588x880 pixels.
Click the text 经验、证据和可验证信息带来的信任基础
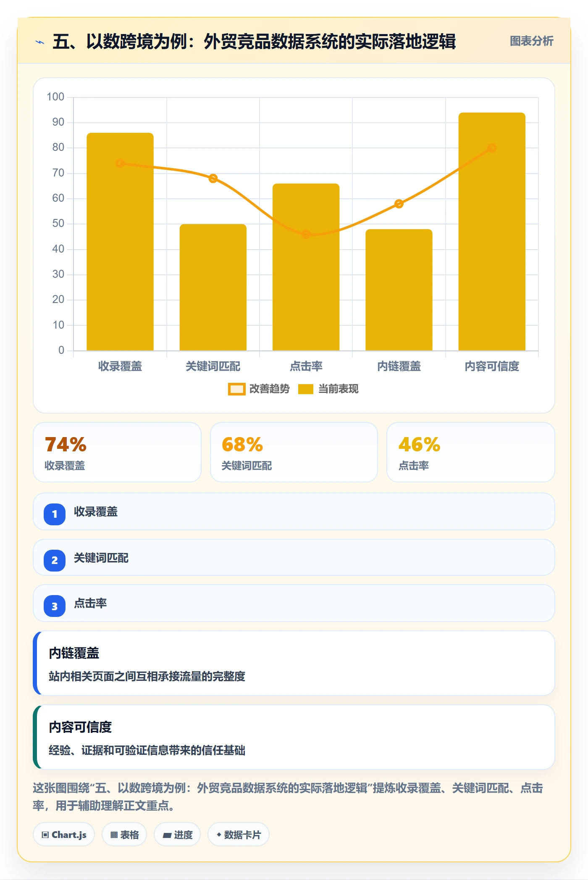tap(147, 750)
